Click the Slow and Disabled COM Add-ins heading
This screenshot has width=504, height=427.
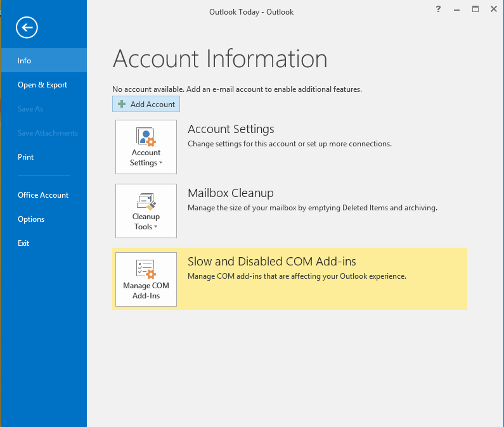point(271,262)
